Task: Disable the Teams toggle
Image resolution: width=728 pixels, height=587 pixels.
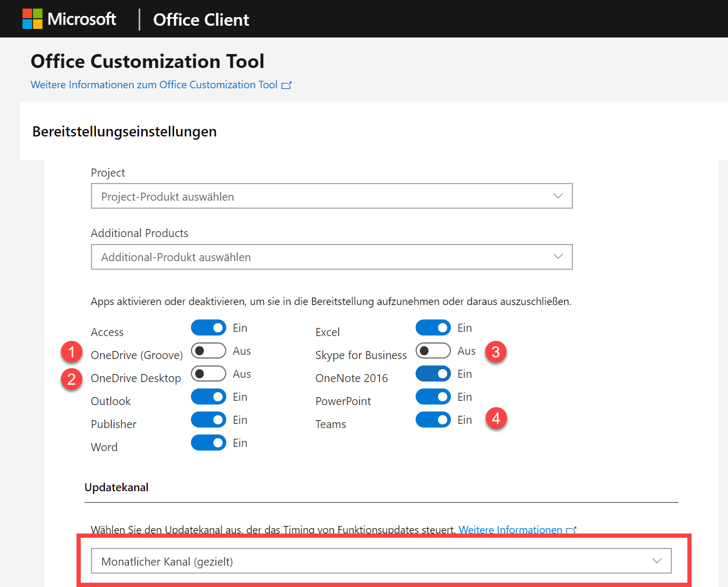Action: [x=433, y=420]
